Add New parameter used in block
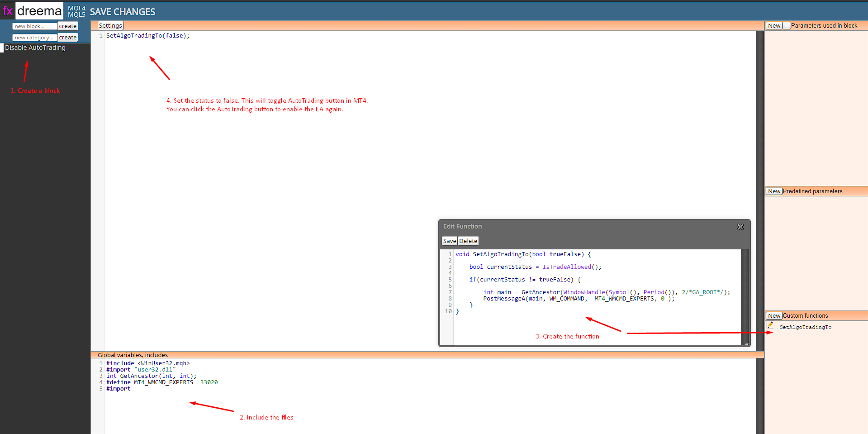The width and height of the screenshot is (868, 434). click(774, 26)
